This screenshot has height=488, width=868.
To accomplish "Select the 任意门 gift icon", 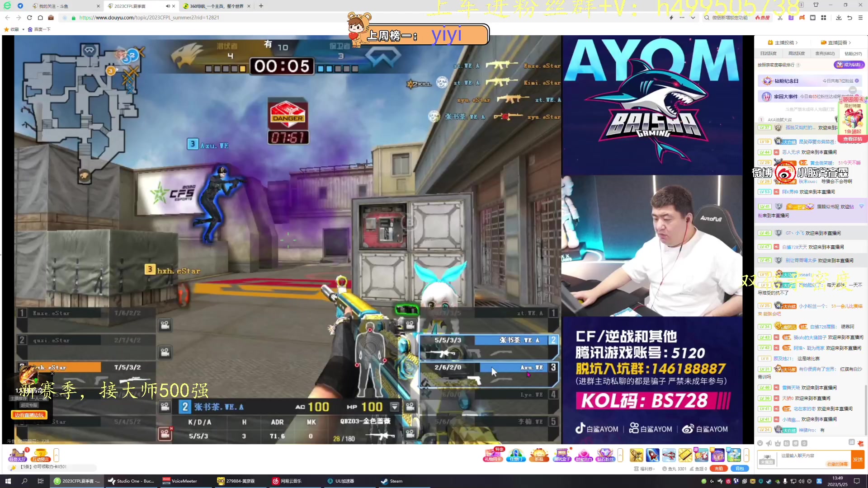I will pos(516,455).
